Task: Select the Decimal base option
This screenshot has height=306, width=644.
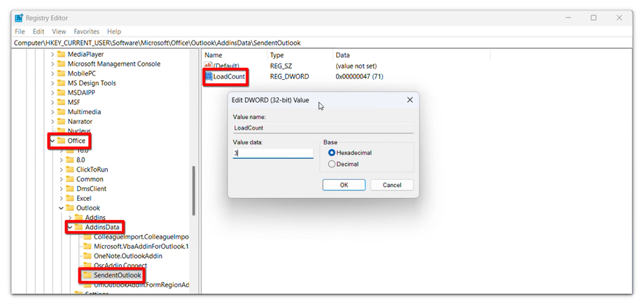Action: tap(332, 165)
